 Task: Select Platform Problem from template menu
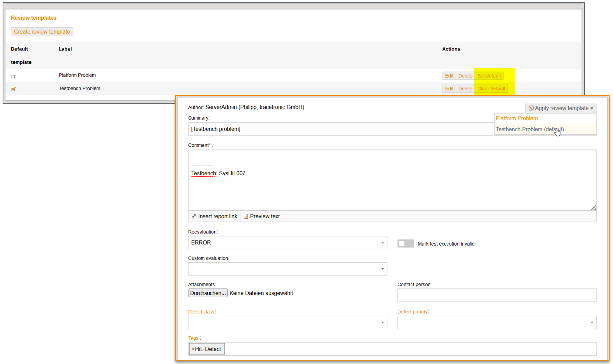coord(517,118)
